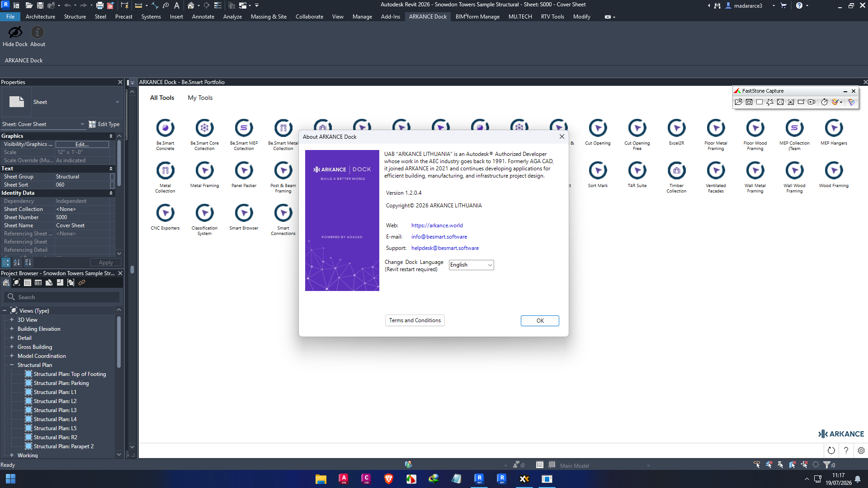Screen dimensions: 868x488
Task: Open the Annotate ribbon tab
Action: point(203,17)
